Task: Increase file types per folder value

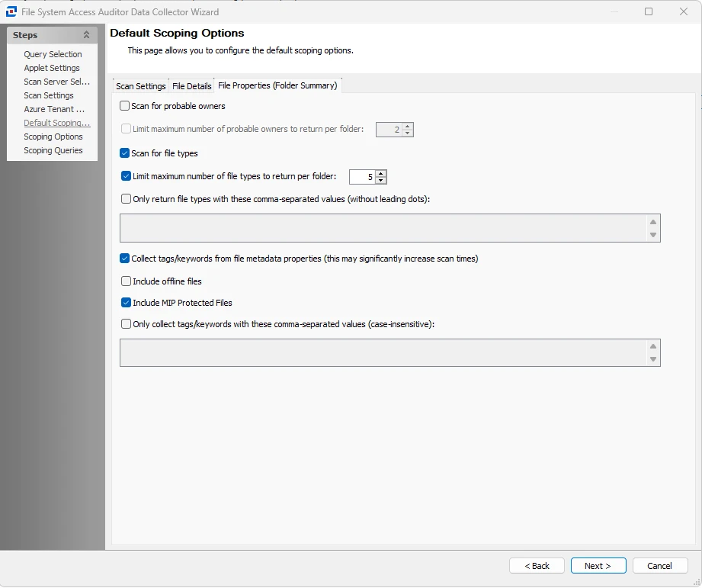Action: click(381, 173)
